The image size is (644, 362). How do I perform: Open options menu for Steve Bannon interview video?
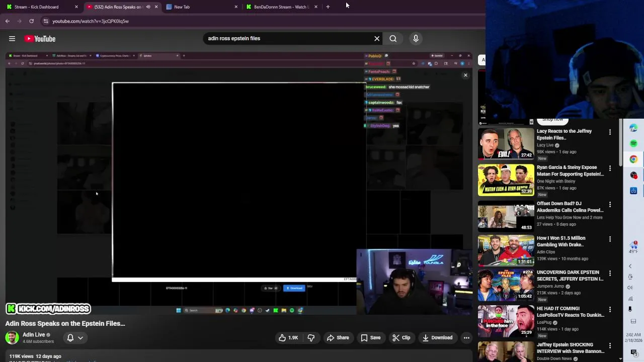coord(610,346)
